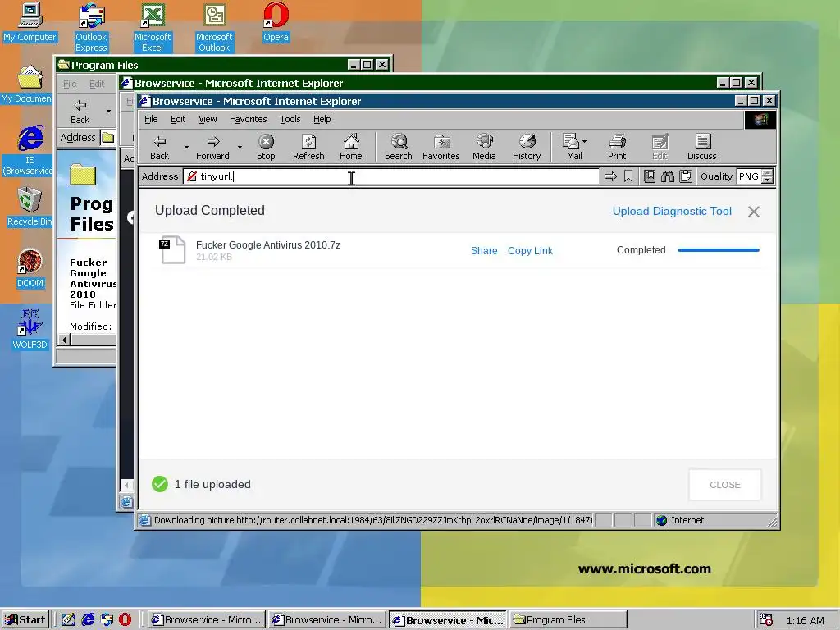Click the Opera quick launch icon in taskbar
This screenshot has width=840, height=630.
125,619
